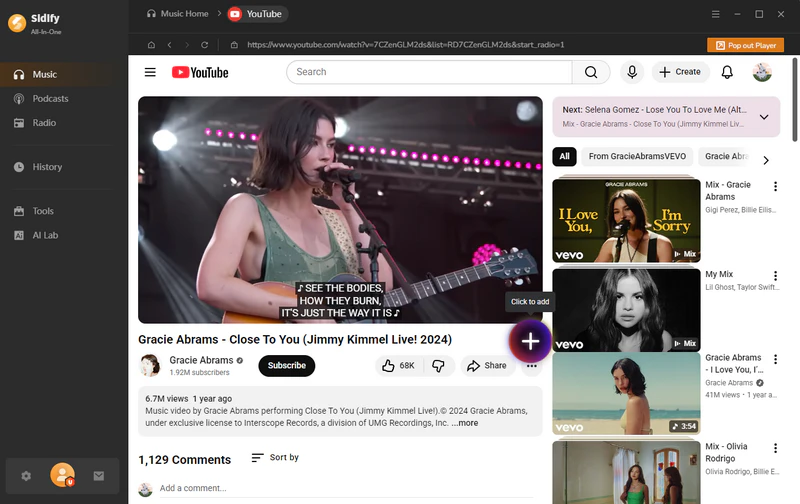Open the user account avatar in the sidebar
Image resolution: width=800 pixels, height=504 pixels.
pos(63,475)
